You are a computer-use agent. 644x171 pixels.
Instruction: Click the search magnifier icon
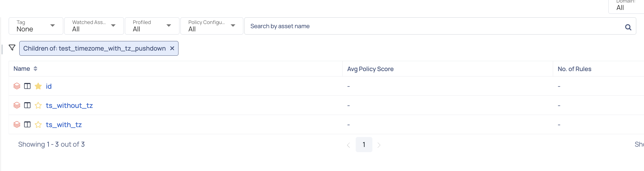point(628,27)
